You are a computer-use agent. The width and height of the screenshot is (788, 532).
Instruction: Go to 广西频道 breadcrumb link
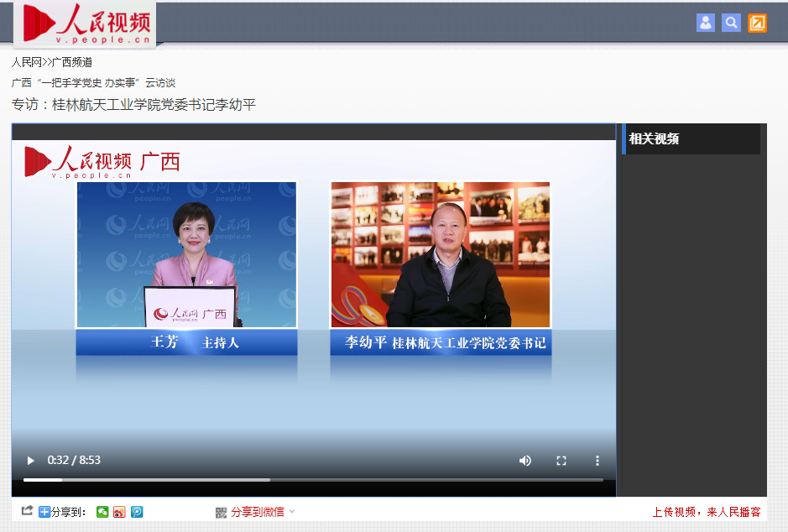tap(72, 62)
